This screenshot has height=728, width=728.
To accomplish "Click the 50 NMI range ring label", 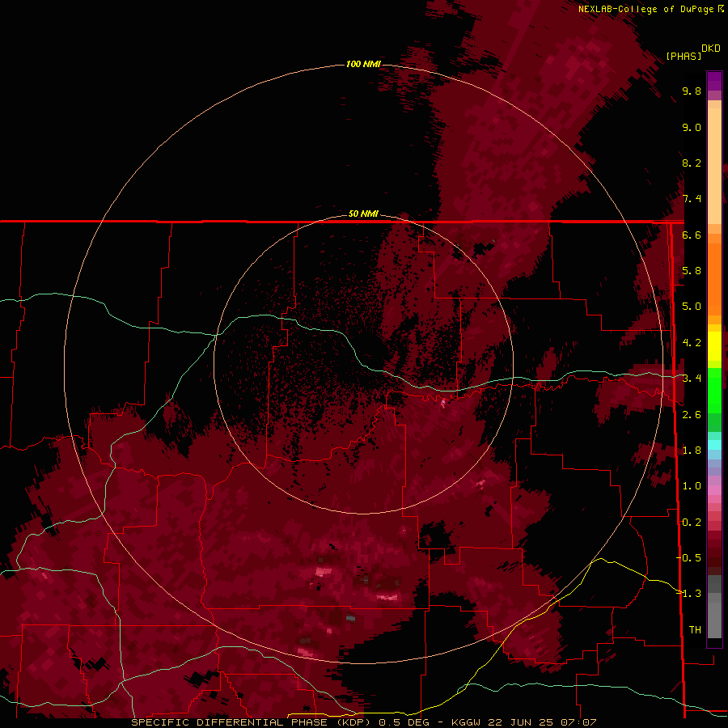I will tap(363, 214).
